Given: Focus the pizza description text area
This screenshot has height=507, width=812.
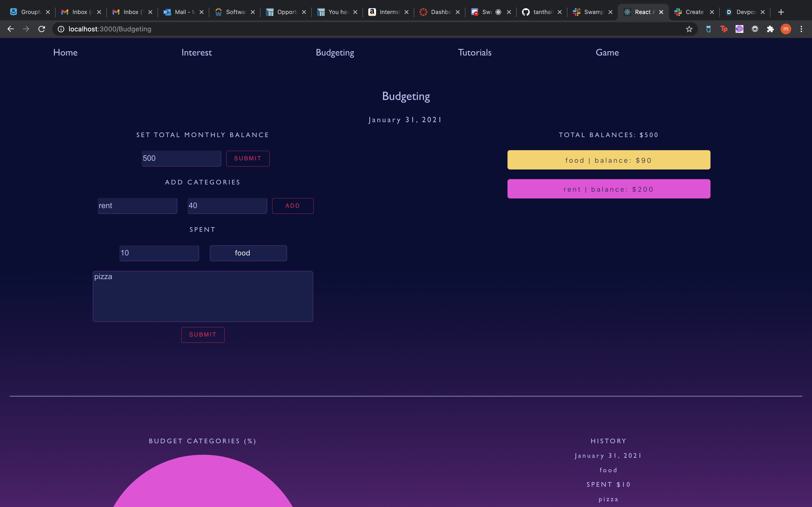Looking at the screenshot, I should click(x=203, y=296).
